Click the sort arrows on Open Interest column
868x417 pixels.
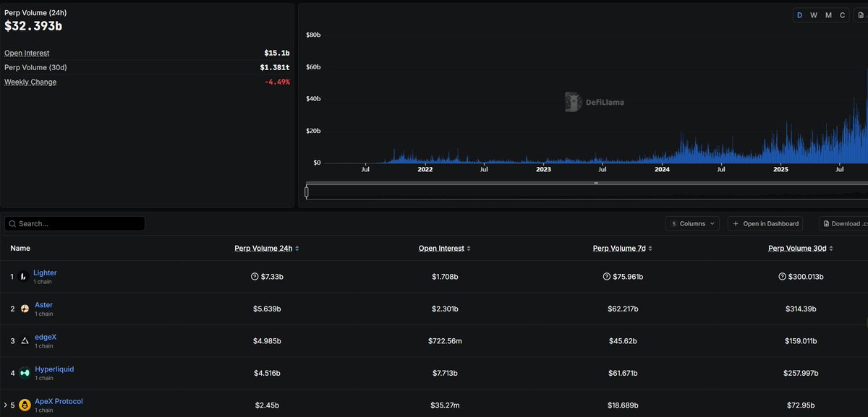click(x=468, y=249)
